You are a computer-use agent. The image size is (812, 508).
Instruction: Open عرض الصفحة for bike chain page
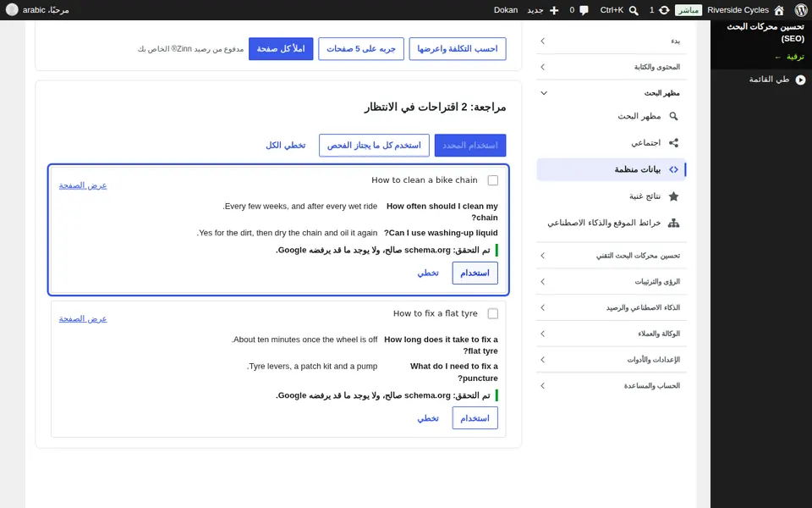click(x=83, y=185)
